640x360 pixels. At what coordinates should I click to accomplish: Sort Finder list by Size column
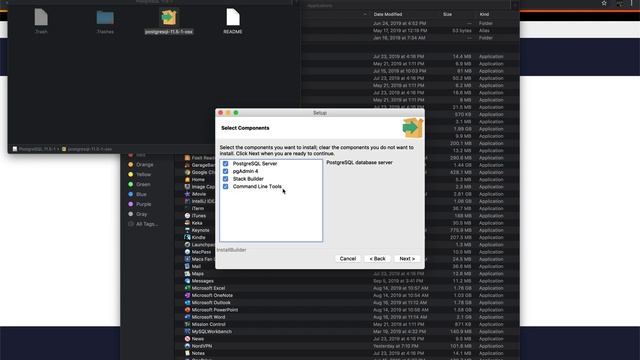[x=447, y=14]
